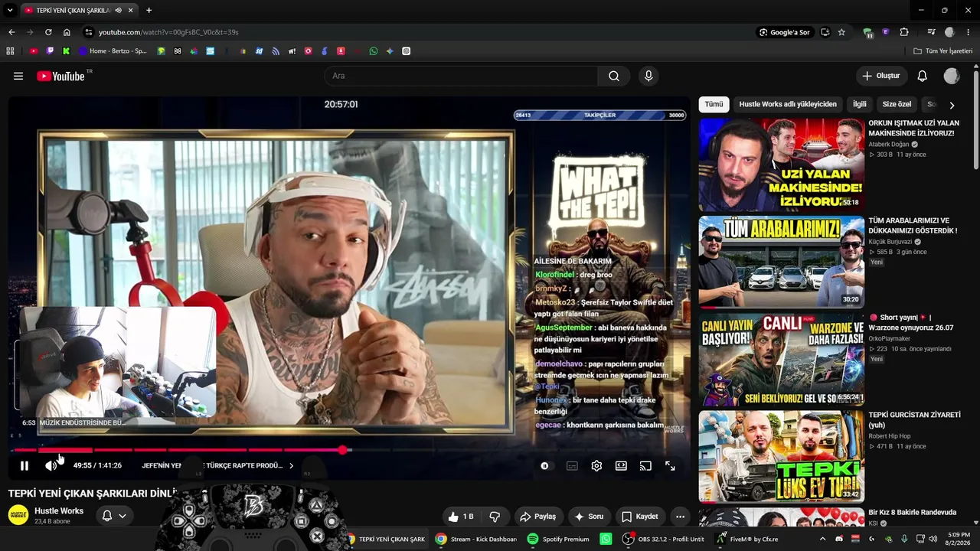
Task: Click the search magnifier button
Action: (x=614, y=76)
